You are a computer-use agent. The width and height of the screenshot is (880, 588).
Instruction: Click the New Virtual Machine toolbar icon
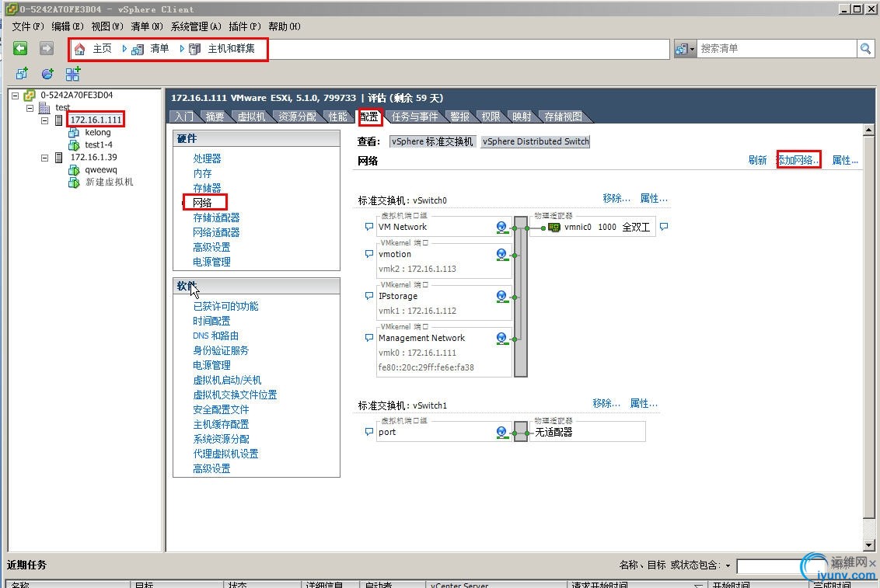pos(22,74)
